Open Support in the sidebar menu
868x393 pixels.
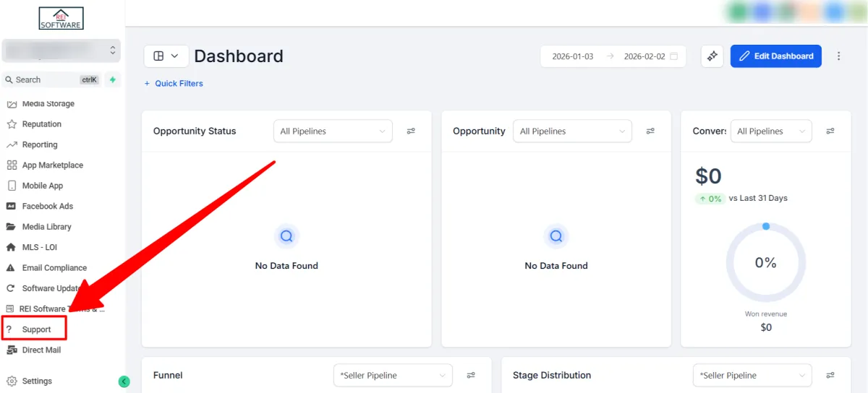[x=36, y=329]
